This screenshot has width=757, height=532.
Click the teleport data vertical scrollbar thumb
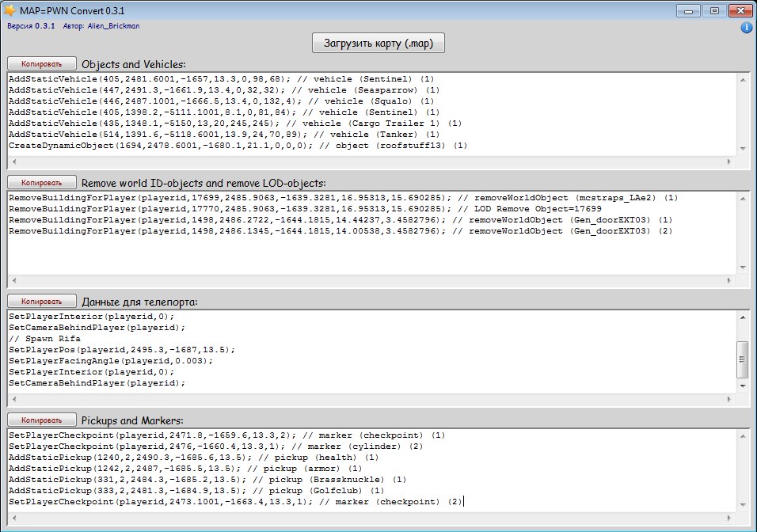pyautogui.click(x=742, y=360)
